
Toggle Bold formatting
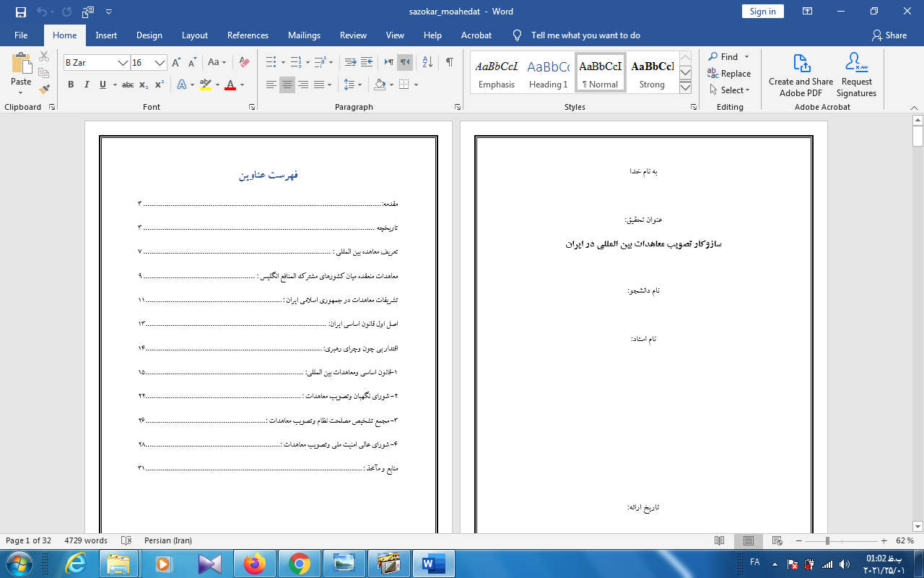(71, 85)
